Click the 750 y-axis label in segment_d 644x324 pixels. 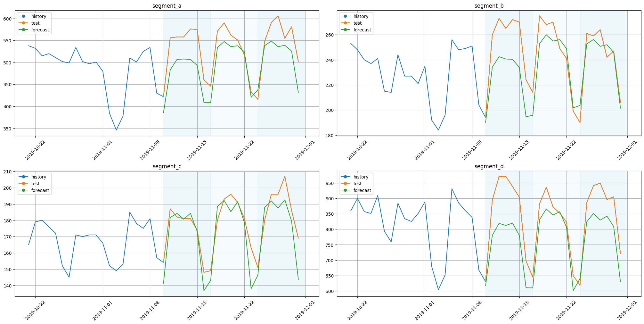point(330,245)
